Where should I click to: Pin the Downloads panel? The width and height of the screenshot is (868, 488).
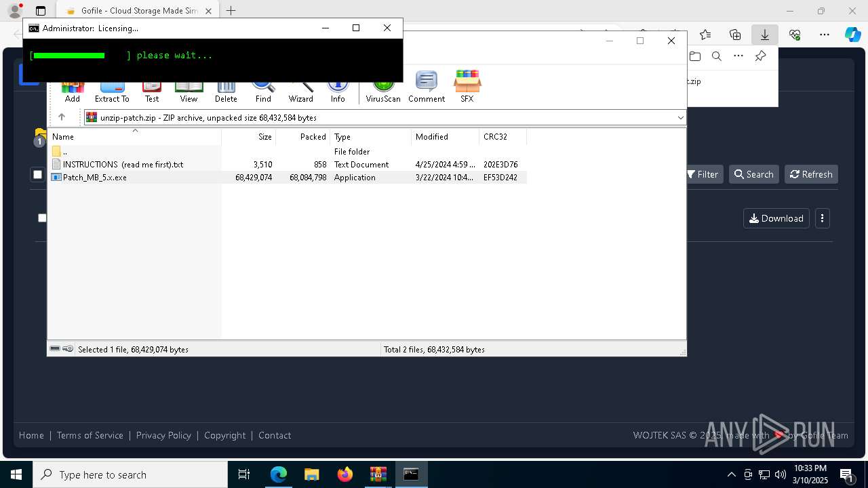(x=761, y=56)
